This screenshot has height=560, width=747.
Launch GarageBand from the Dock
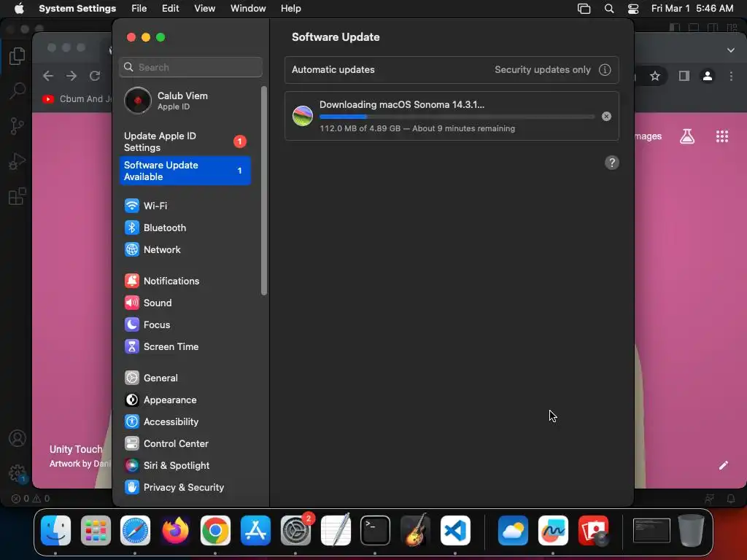tap(415, 530)
